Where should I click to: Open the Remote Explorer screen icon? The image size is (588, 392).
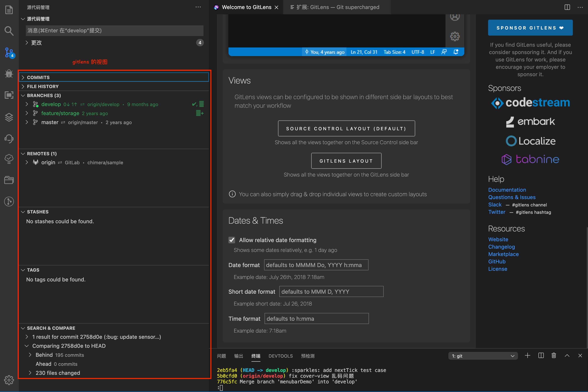pyautogui.click(x=9, y=95)
